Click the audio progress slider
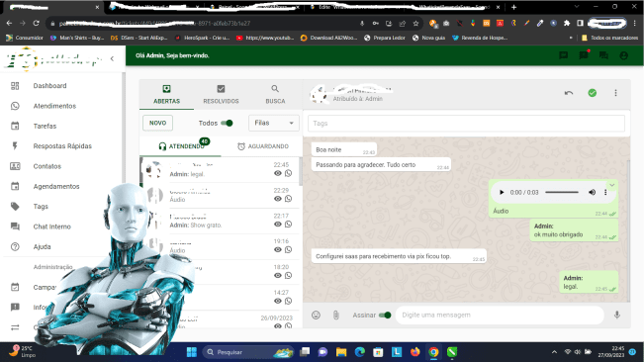 [562, 192]
